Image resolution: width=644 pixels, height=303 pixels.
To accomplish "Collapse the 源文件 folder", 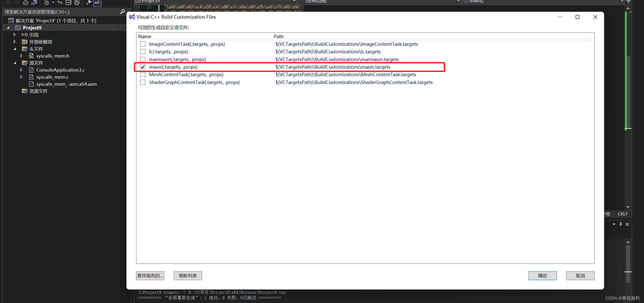I will pyautogui.click(x=15, y=63).
